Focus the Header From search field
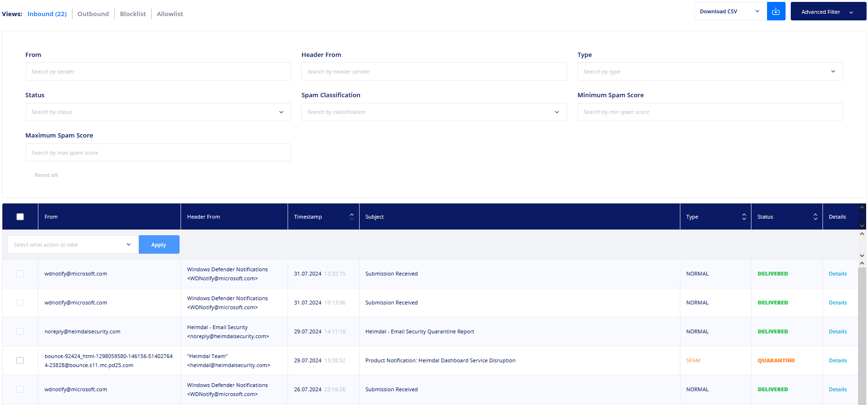The width and height of the screenshot is (868, 405). point(434,72)
